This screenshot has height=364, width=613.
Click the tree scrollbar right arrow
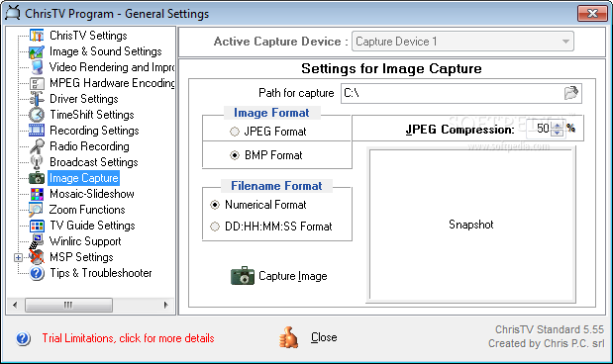point(166,305)
